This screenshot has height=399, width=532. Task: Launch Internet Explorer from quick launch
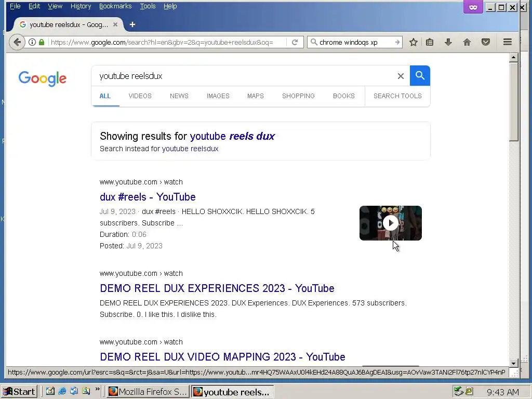[x=62, y=391]
